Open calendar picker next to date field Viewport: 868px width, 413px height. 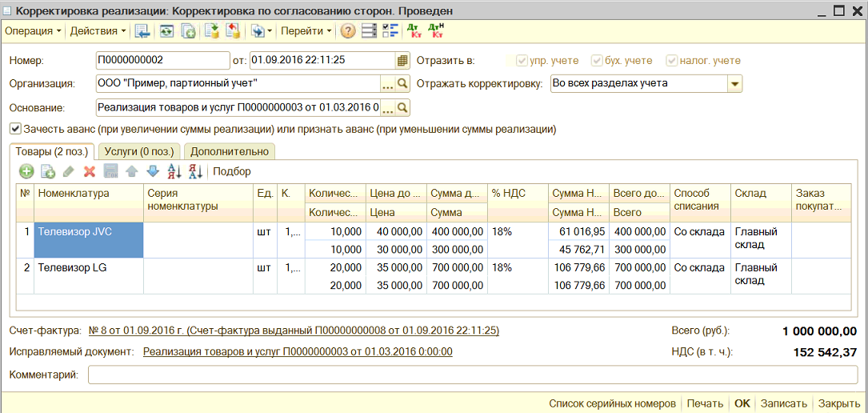402,61
